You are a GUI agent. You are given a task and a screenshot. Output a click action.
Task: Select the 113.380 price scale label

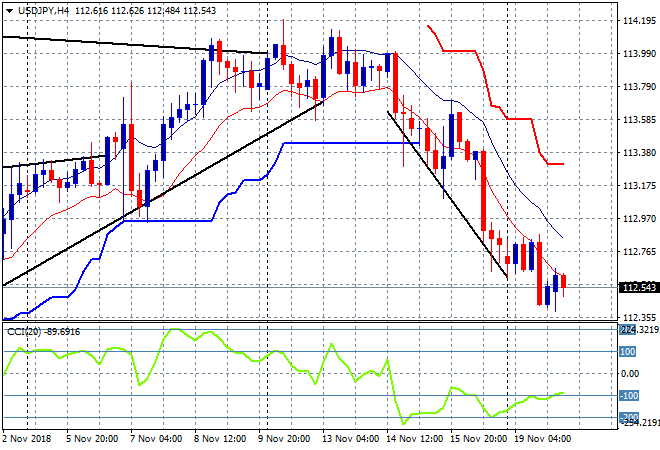click(639, 153)
